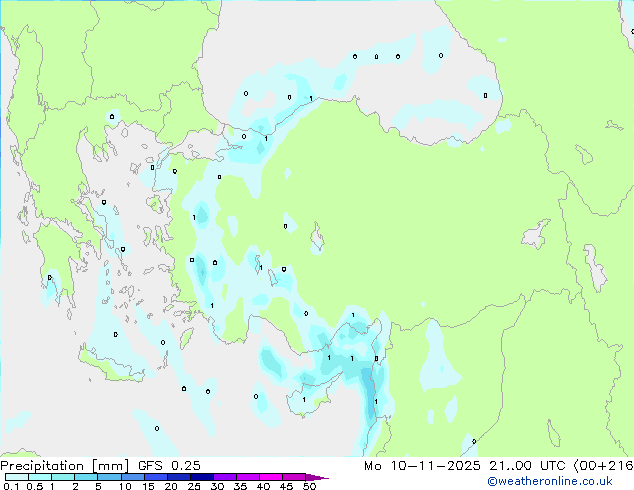Select the 0.5–1 mm legend color swatch
The height and width of the screenshot is (490, 634).
(40, 477)
